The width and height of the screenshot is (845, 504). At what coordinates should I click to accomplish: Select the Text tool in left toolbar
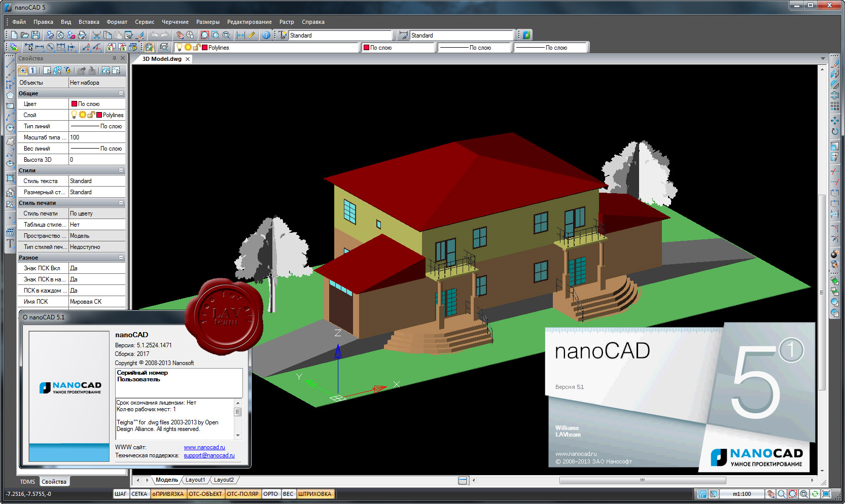(x=10, y=243)
